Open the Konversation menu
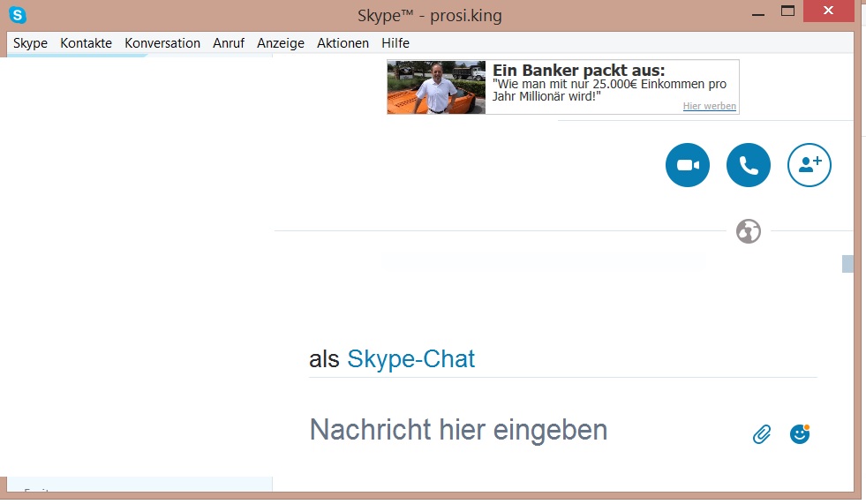866x504 pixels. [162, 43]
